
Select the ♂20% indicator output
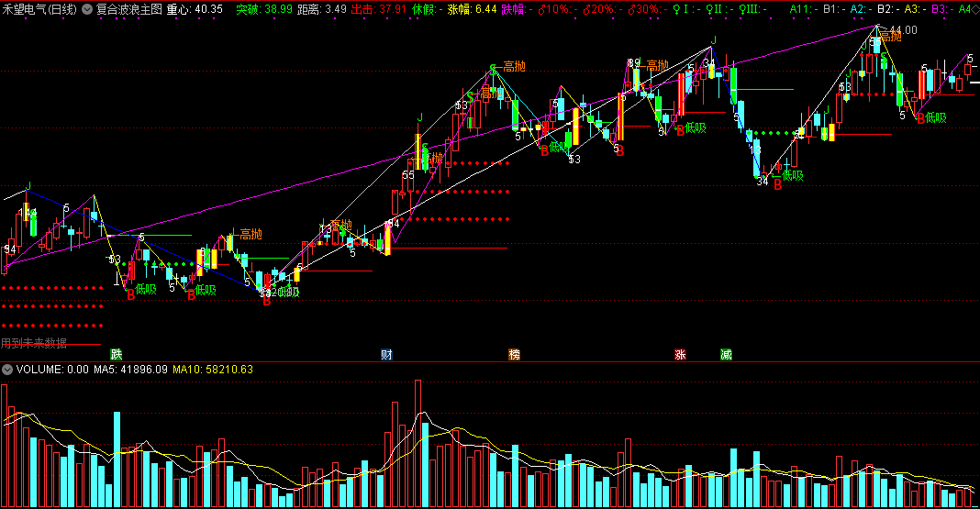[x=603, y=9]
